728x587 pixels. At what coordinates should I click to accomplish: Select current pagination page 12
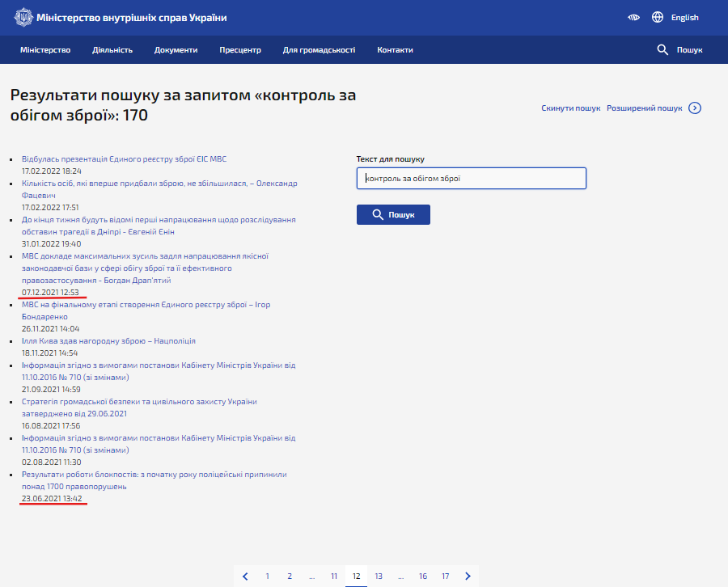[356, 576]
